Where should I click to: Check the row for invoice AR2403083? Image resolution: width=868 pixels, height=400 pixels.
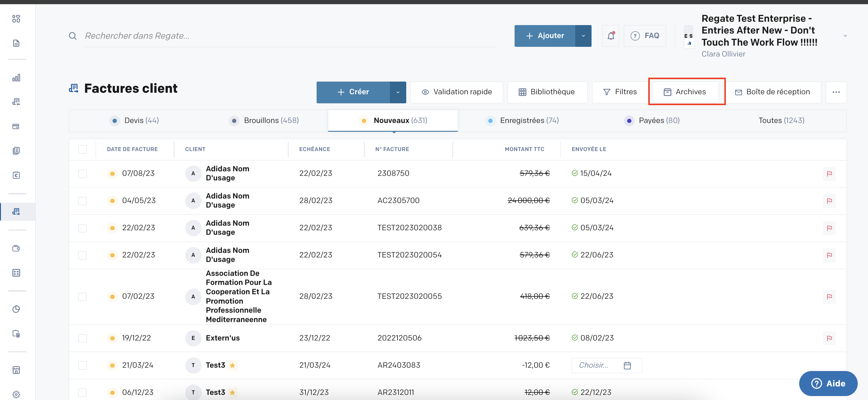(x=82, y=365)
